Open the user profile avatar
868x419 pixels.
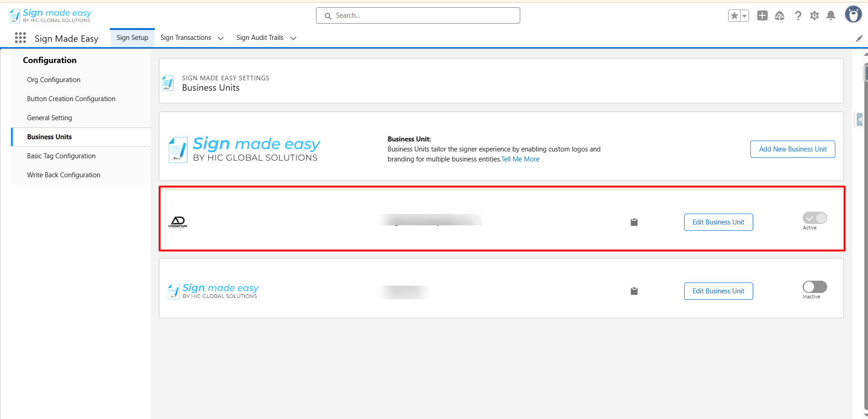[853, 15]
